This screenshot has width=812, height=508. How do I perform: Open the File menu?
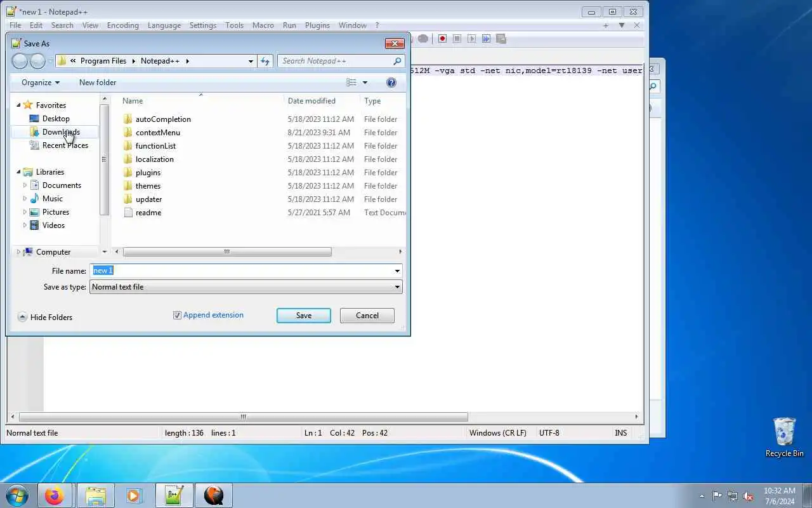point(15,25)
